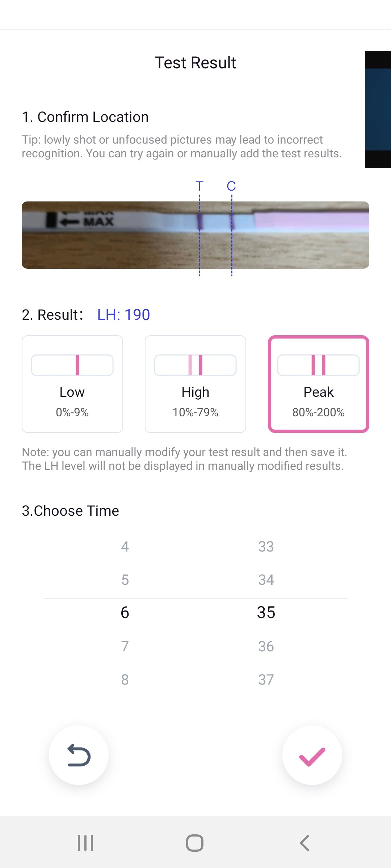
Task: Pick minute 36 in time picker
Action: pyautogui.click(x=266, y=646)
